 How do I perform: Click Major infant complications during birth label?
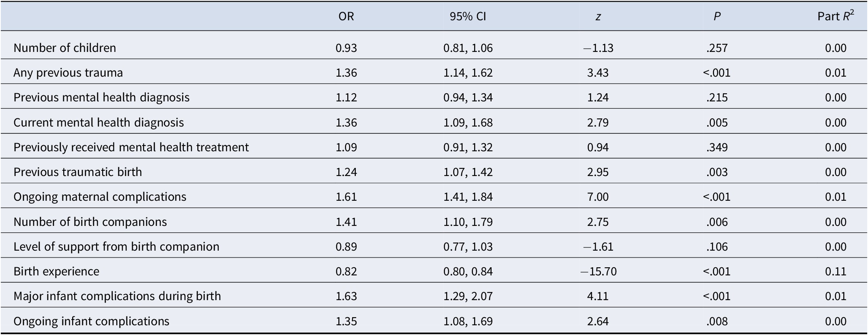(117, 296)
